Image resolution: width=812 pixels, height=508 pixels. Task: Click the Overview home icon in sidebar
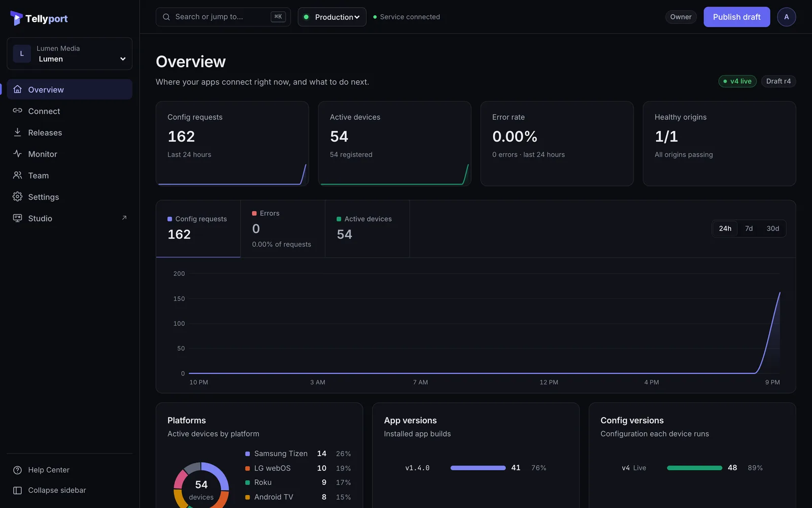point(17,89)
